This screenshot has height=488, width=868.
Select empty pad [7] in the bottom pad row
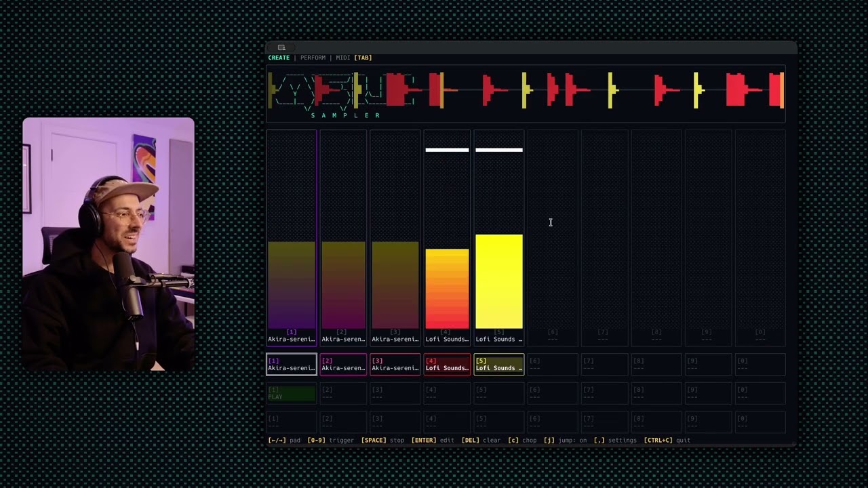pos(604,422)
